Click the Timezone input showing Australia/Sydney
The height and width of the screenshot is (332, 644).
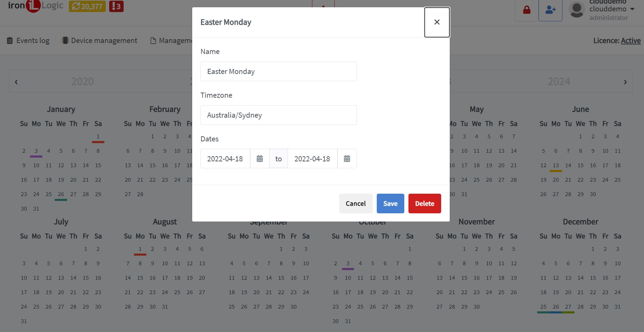[x=278, y=115]
